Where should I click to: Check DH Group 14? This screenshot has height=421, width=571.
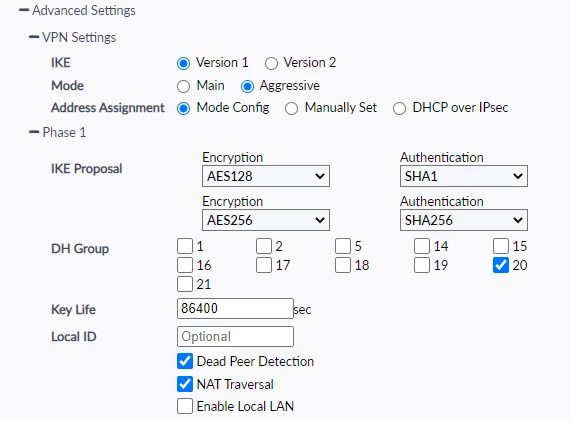click(x=422, y=246)
